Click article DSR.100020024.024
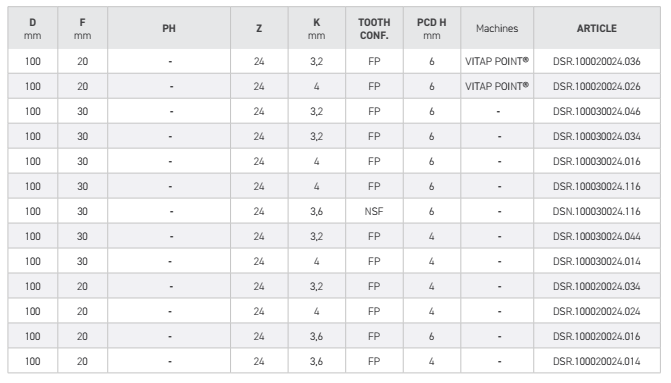 (x=597, y=311)
